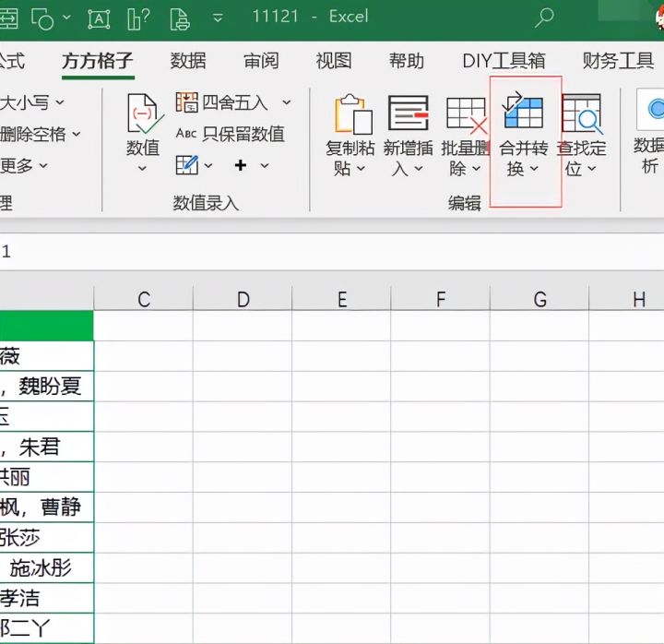
Task: Select the cell containing 孝洁
Action: click(47, 598)
